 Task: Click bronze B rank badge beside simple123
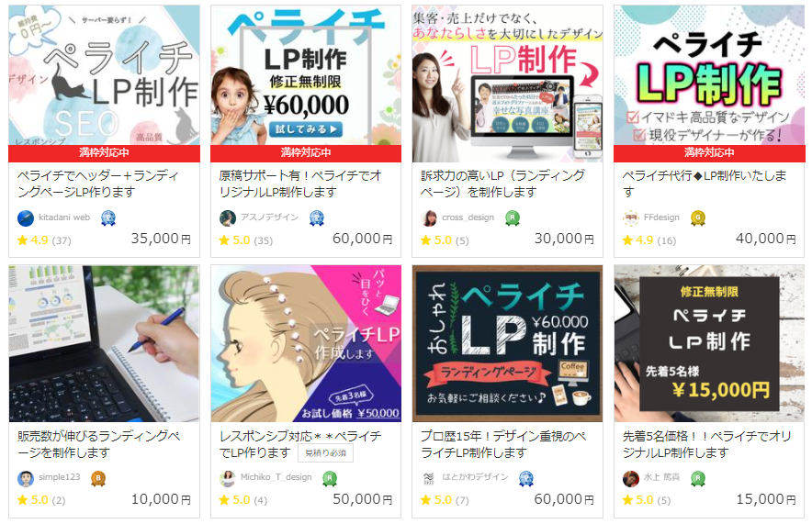pyautogui.click(x=98, y=478)
